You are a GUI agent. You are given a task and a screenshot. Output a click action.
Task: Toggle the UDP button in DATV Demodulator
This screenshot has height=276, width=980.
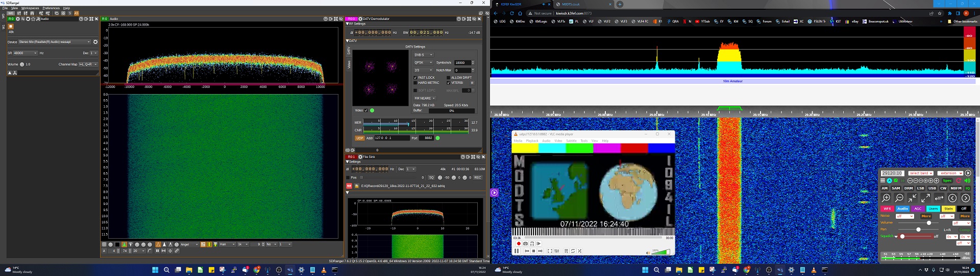359,138
